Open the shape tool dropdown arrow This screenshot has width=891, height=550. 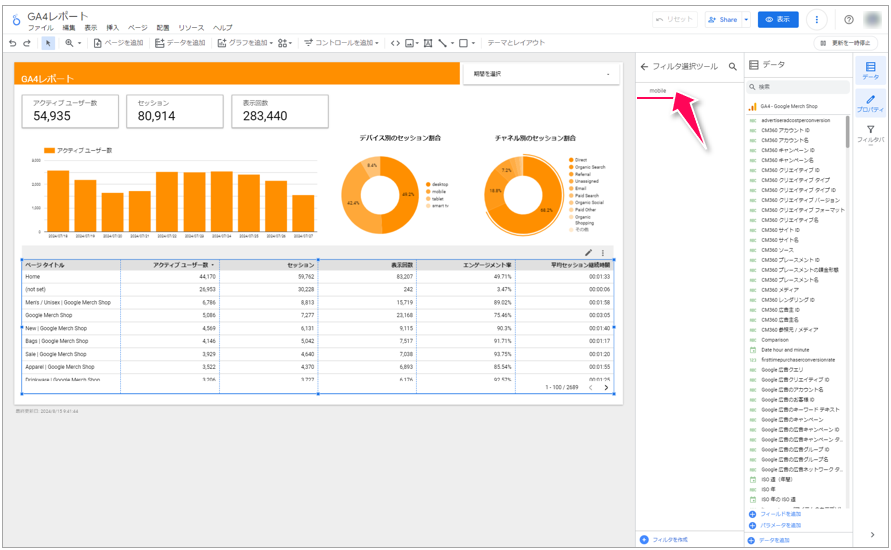(x=473, y=43)
